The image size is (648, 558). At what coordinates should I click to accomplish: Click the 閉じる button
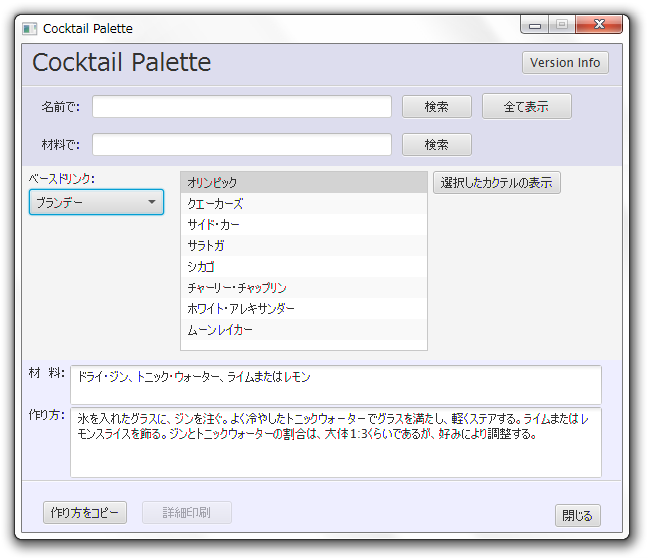(x=577, y=516)
